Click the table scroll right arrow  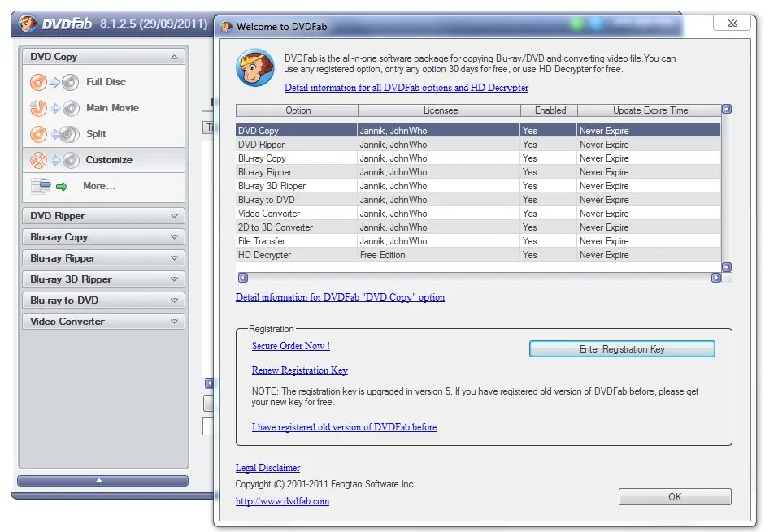(715, 278)
